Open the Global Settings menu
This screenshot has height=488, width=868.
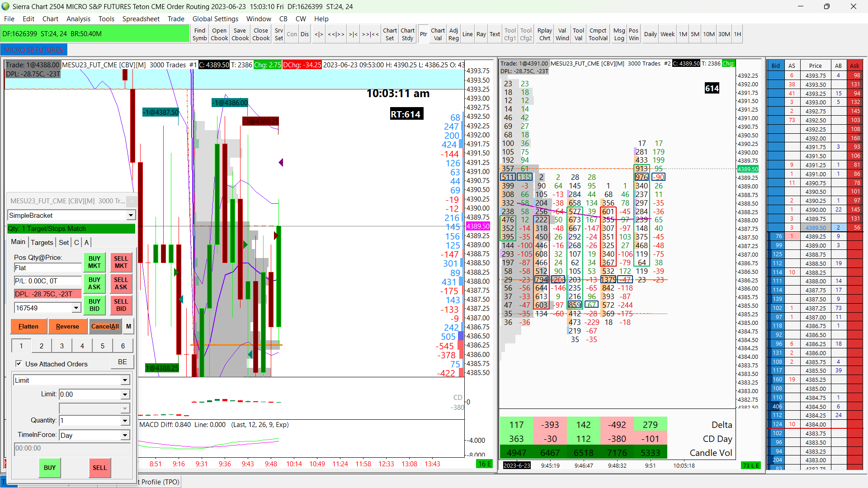(x=215, y=19)
